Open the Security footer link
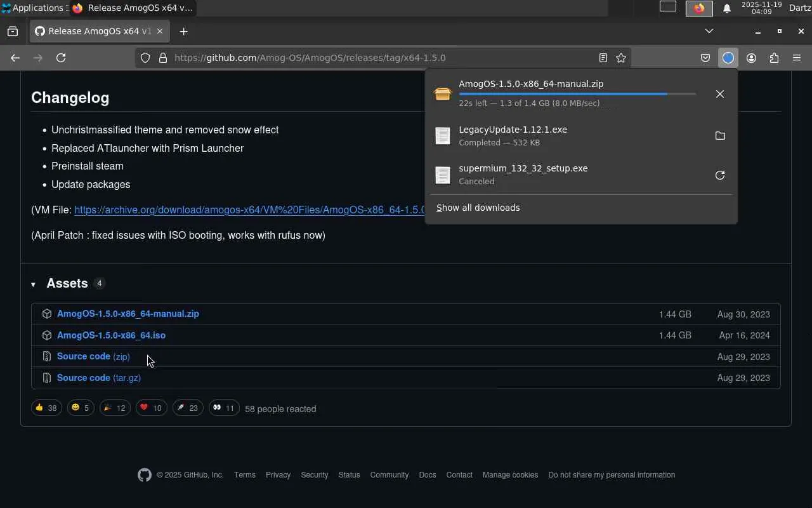812x508 pixels. coord(315,475)
